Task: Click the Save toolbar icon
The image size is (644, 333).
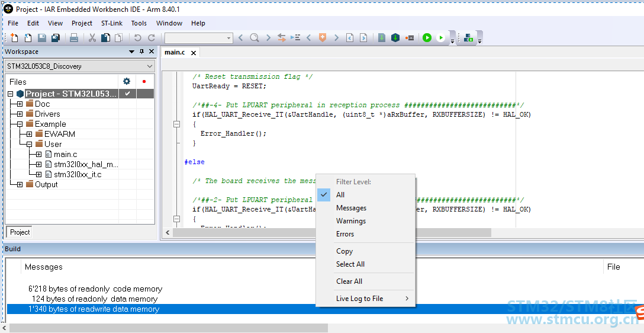Action: (x=42, y=38)
